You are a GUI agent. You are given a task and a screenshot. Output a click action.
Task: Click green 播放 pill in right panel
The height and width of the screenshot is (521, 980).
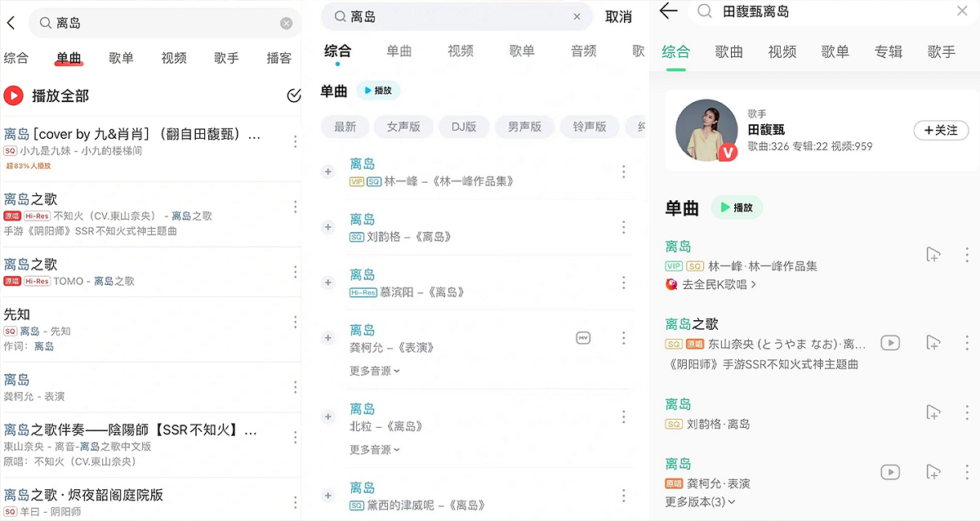(x=737, y=207)
